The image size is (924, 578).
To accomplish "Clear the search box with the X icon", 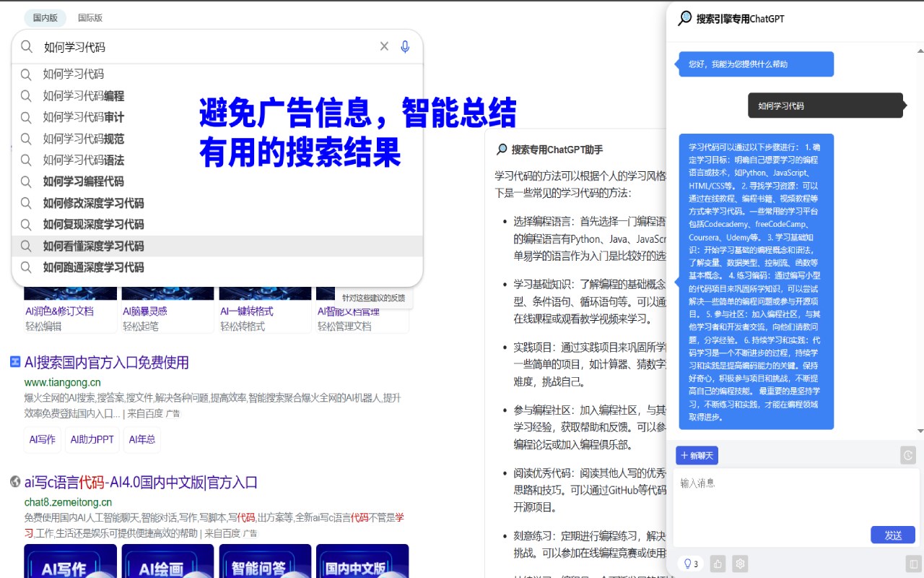I will 384,46.
